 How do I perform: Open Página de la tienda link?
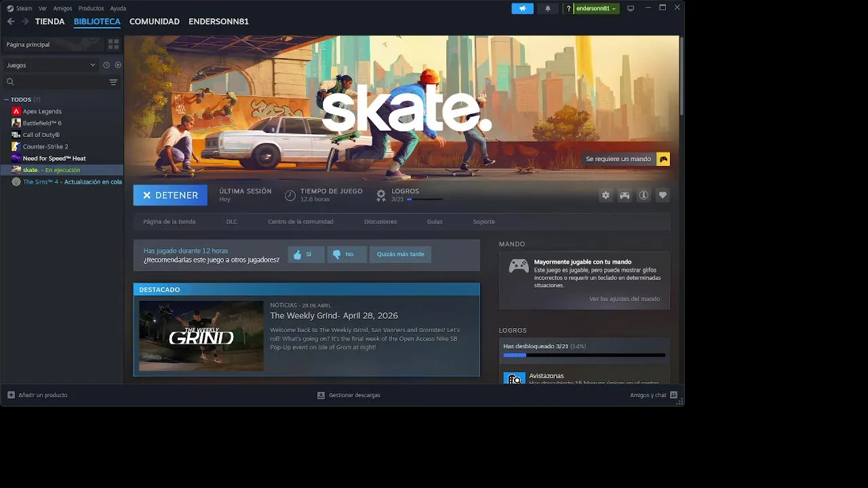[170, 222]
